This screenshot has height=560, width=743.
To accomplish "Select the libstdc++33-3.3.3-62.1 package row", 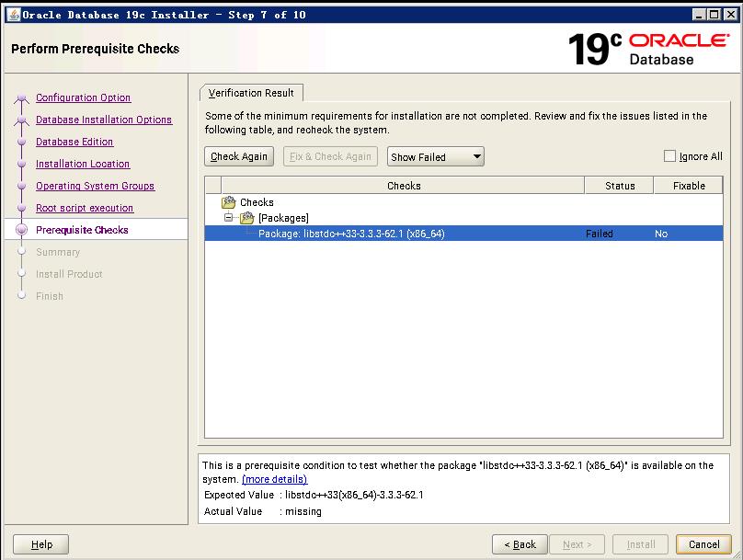I will (x=463, y=234).
